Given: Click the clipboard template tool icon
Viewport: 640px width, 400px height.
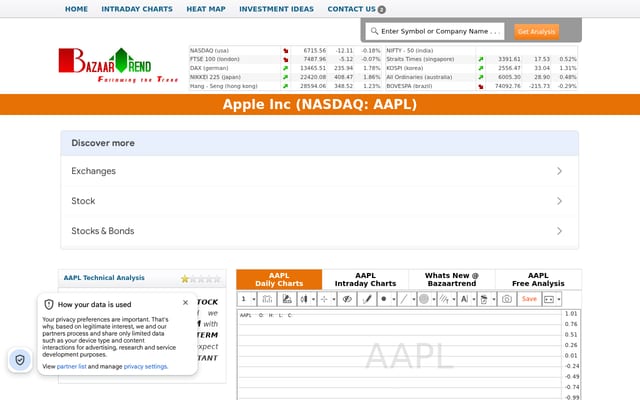Looking at the screenshot, I should 484,299.
